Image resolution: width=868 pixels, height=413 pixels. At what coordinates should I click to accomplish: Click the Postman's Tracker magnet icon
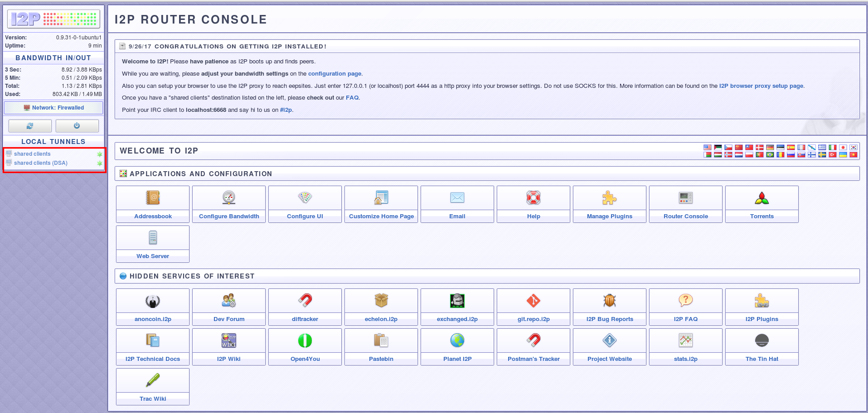click(x=533, y=341)
